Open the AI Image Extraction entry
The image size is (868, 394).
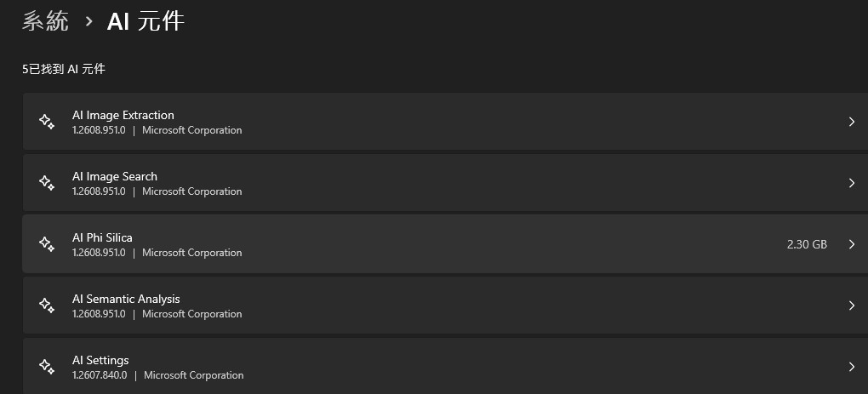445,122
